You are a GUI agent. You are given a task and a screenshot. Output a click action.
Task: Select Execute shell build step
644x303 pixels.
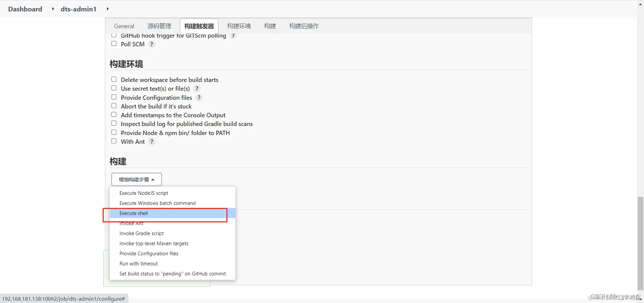pos(172,213)
